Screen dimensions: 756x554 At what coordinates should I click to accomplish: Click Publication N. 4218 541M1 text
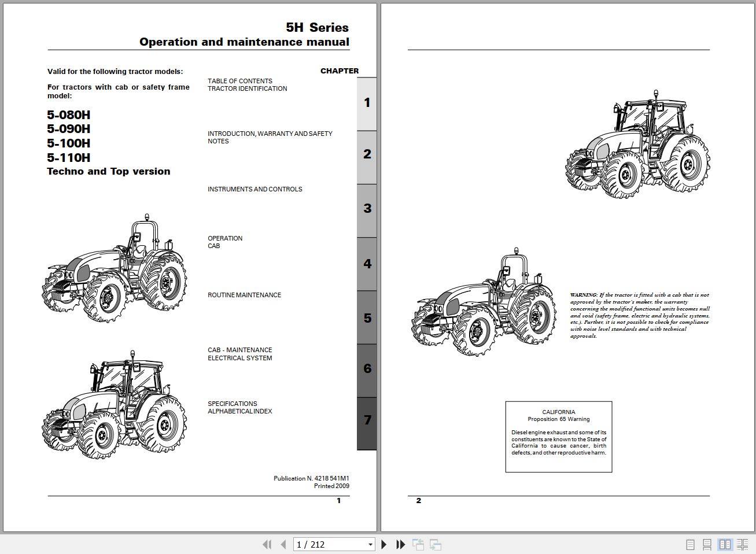pos(311,478)
